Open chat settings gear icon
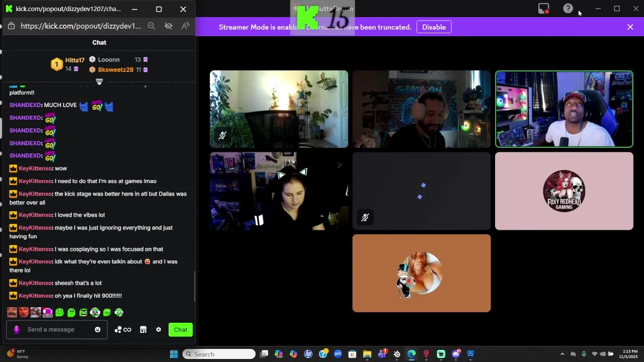The width and height of the screenshot is (644, 362). (158, 330)
